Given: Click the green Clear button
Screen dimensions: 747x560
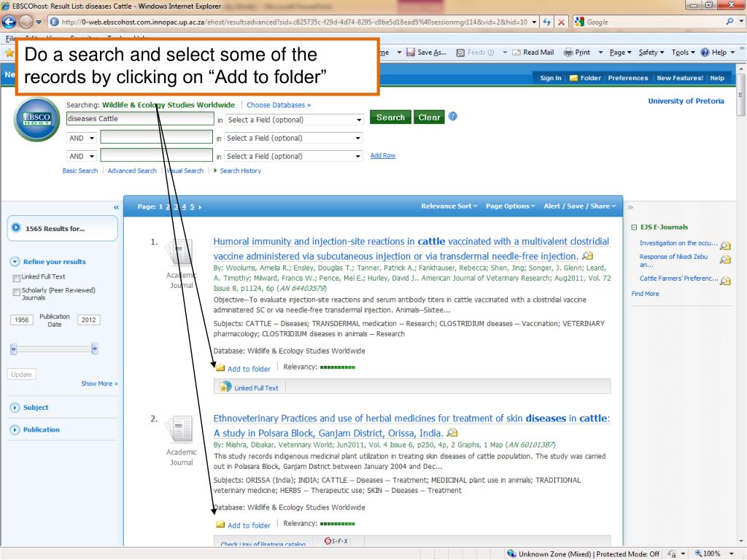Looking at the screenshot, I should [429, 117].
